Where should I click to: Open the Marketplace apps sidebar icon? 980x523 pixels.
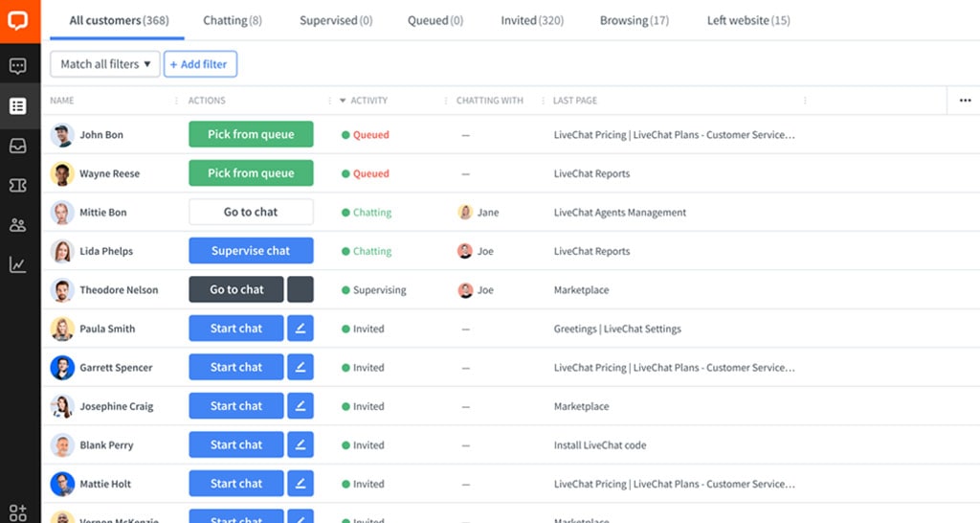click(x=18, y=512)
